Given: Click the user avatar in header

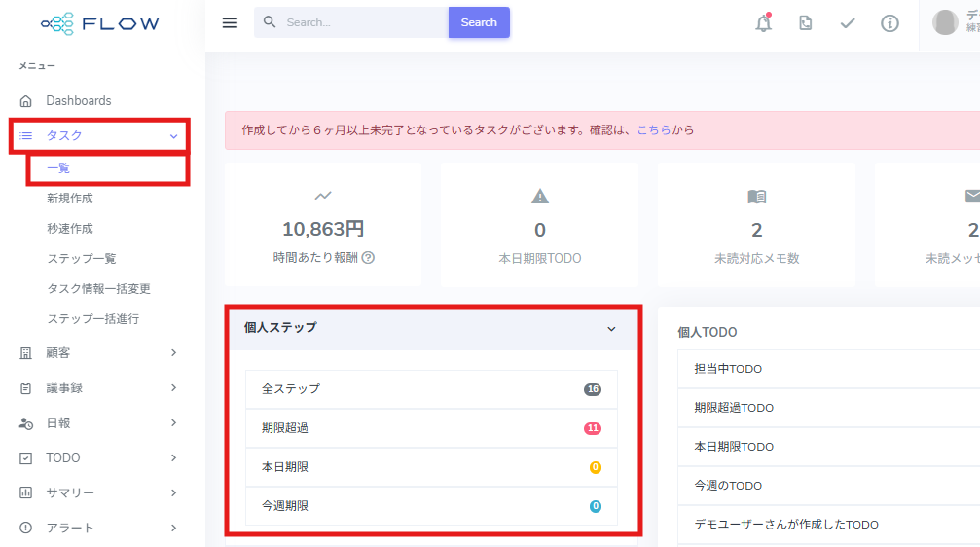Looking at the screenshot, I should click(x=945, y=22).
